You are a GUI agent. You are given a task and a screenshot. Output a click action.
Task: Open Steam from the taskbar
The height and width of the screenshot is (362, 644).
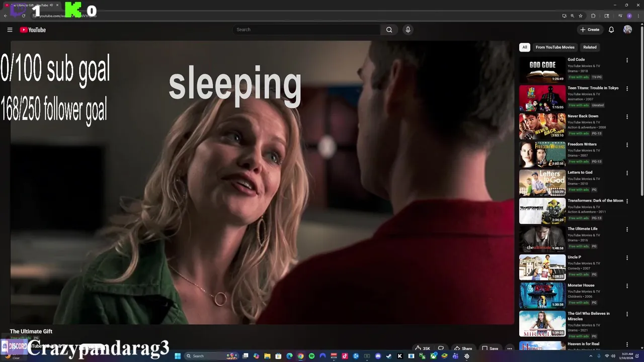click(x=388, y=356)
